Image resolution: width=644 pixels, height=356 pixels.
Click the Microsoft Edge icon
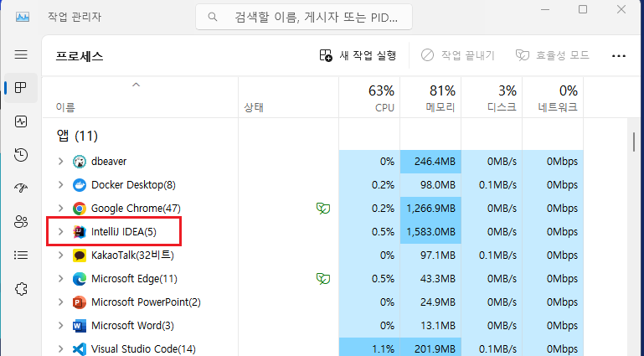(80, 279)
